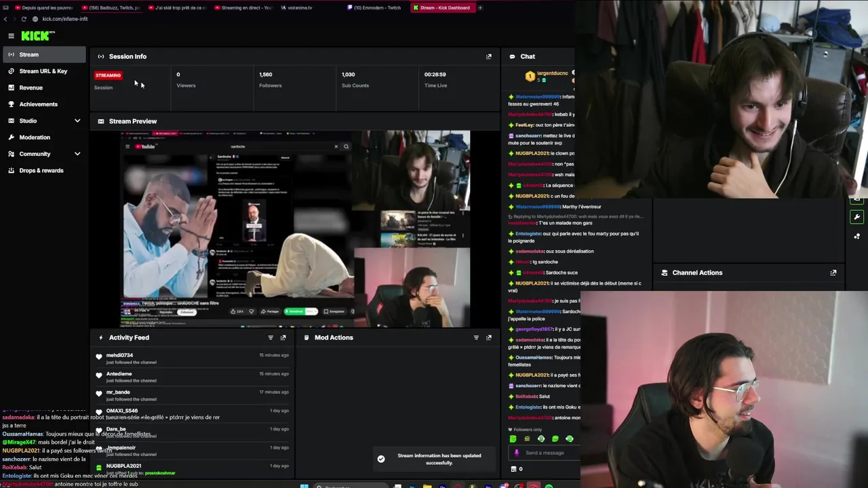Open the Stream sidebar item
868x488 pixels.
[43, 54]
